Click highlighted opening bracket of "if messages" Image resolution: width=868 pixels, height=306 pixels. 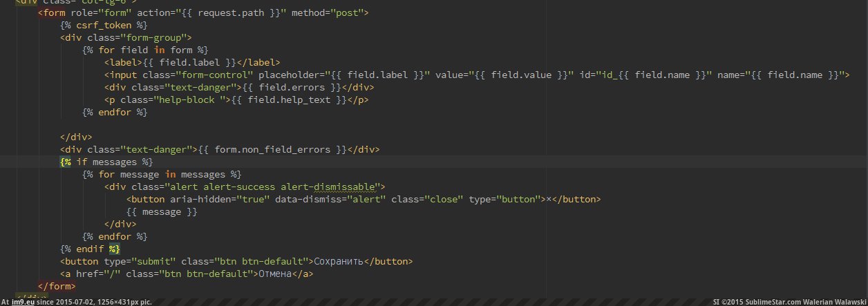[x=65, y=162]
